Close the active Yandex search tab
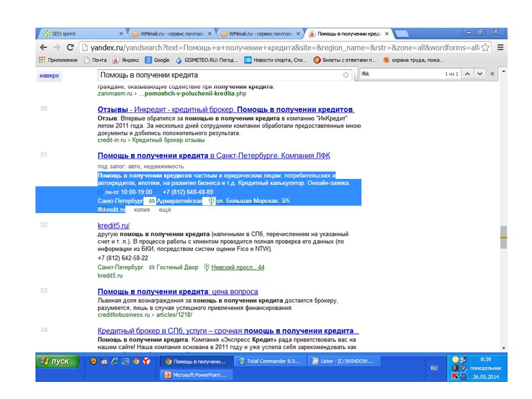 coord(387,34)
